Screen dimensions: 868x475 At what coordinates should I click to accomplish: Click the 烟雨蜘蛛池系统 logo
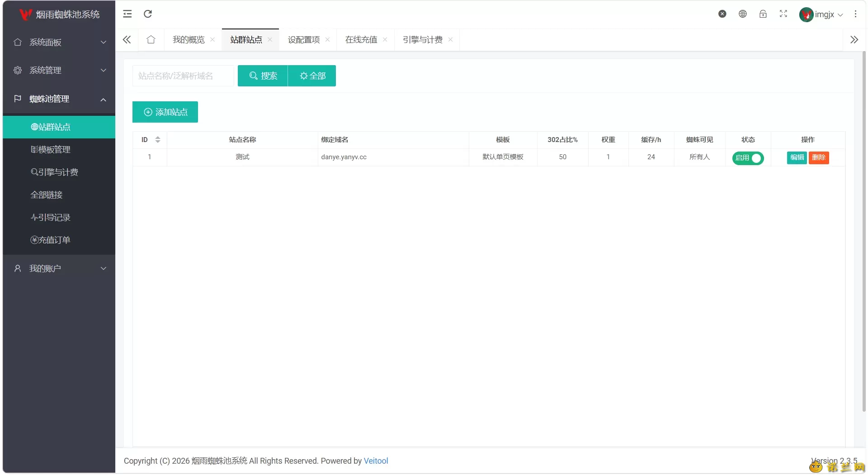[60, 14]
